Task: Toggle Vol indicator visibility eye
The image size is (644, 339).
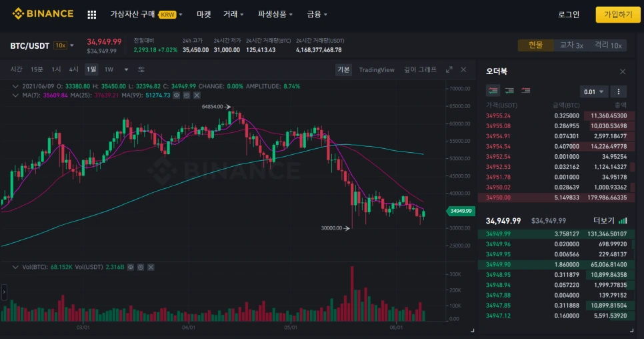Action: [x=130, y=267]
